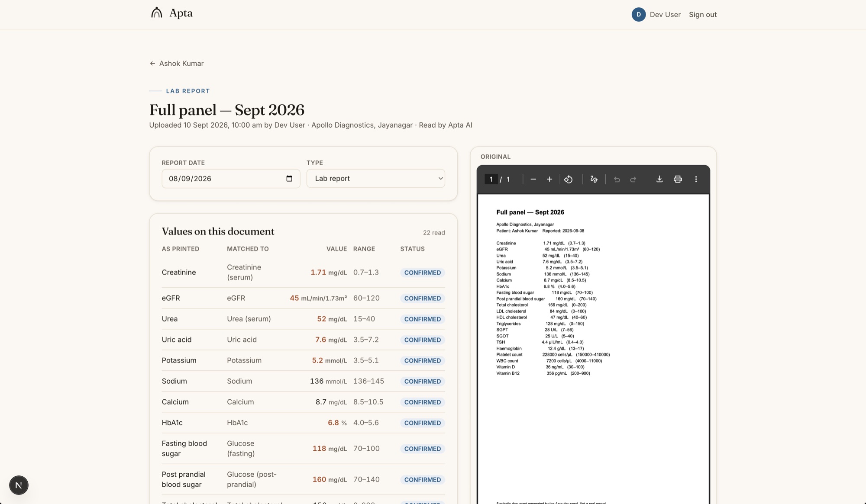The image size is (866, 504).
Task: Click the Report Date field 08/09/2026
Action: click(231, 179)
